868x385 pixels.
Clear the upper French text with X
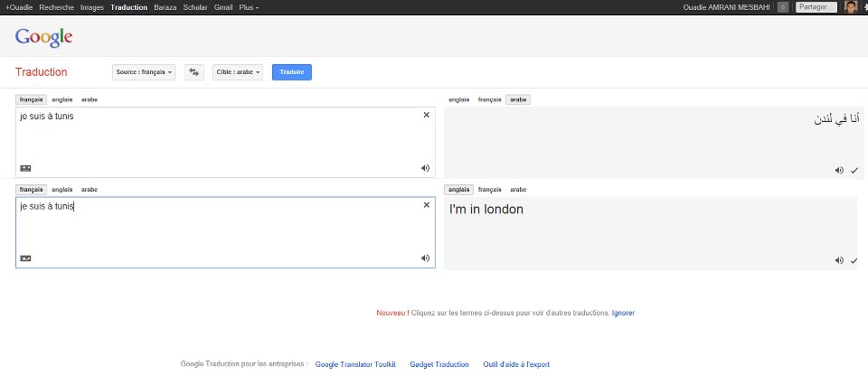426,115
